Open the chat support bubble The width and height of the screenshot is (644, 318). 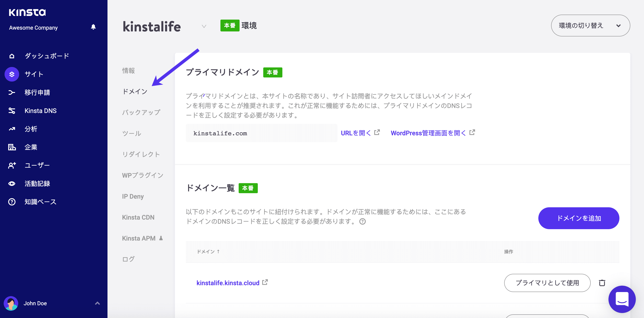(622, 299)
